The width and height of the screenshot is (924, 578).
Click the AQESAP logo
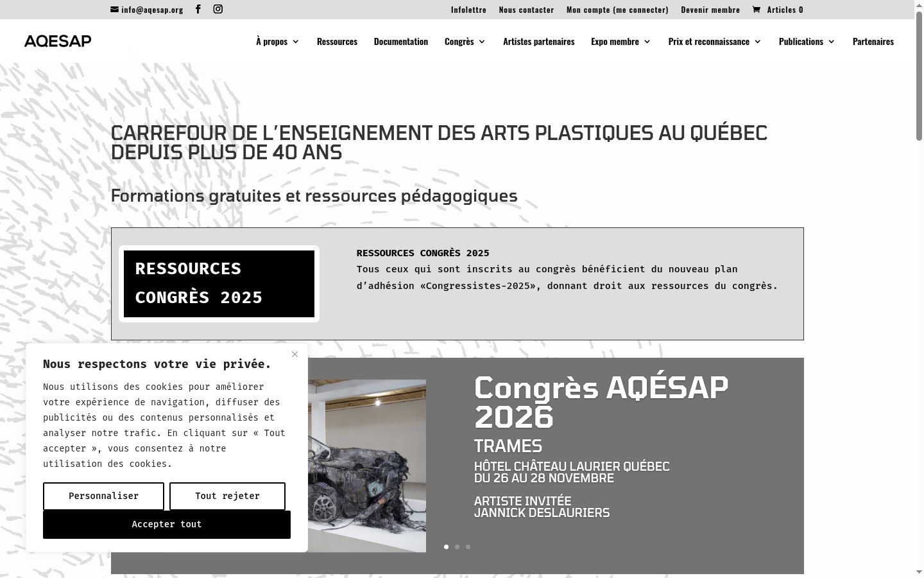58,41
